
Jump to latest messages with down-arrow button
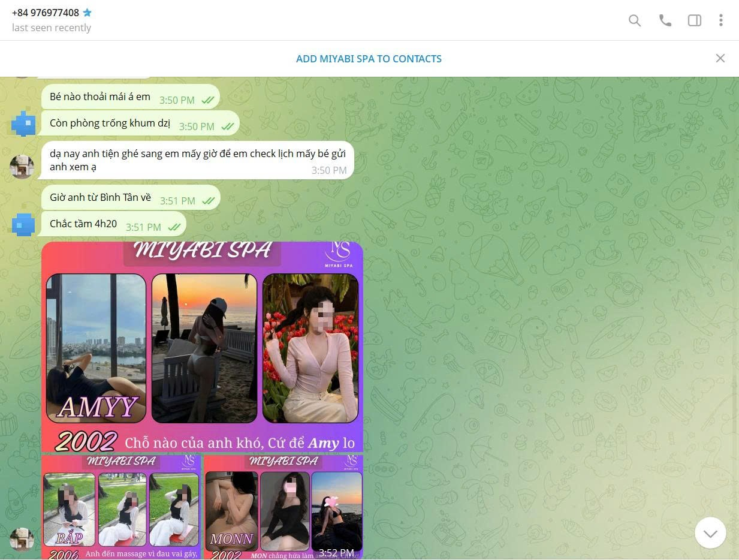click(x=710, y=533)
